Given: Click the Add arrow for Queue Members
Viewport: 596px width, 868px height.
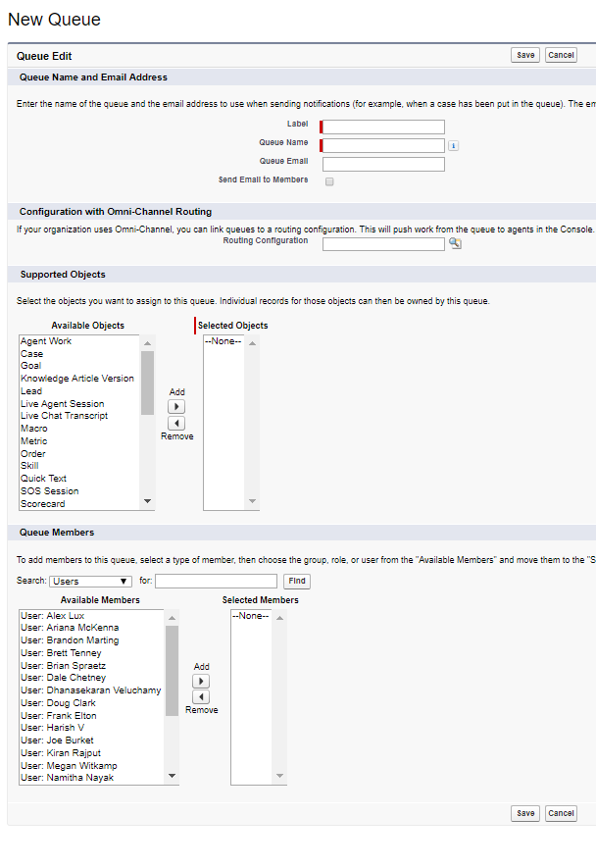Looking at the screenshot, I should pyautogui.click(x=201, y=681).
